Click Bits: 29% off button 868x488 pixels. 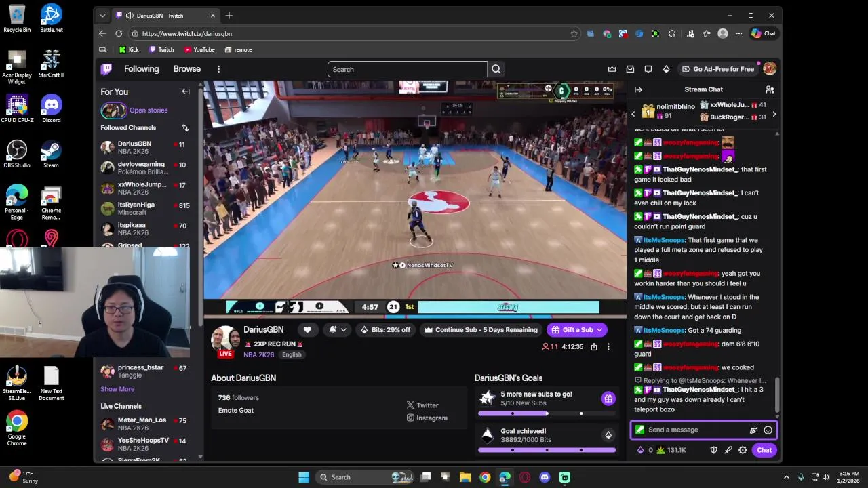coord(385,330)
